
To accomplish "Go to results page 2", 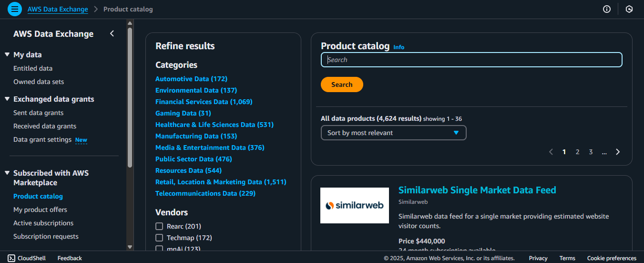I will 577,152.
